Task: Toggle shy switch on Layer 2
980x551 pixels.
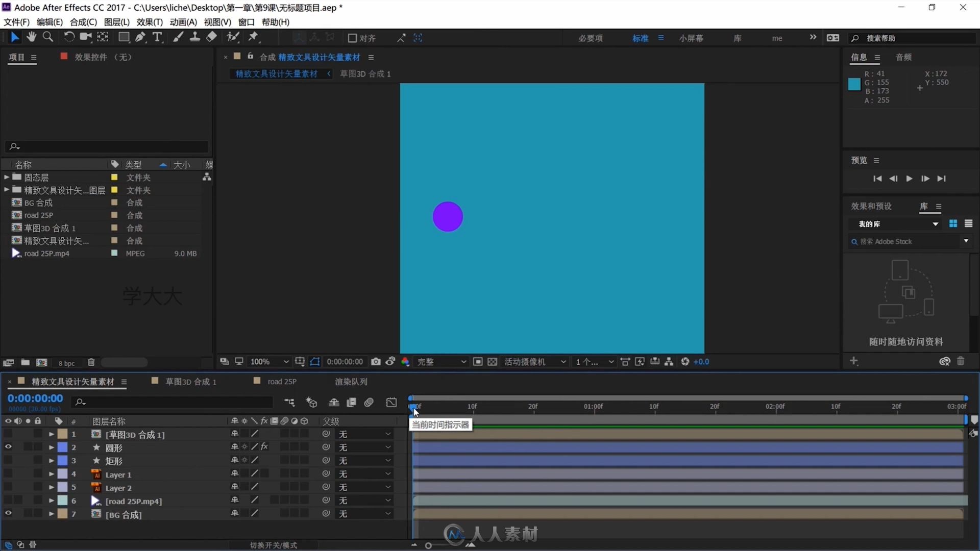Action: tap(235, 487)
